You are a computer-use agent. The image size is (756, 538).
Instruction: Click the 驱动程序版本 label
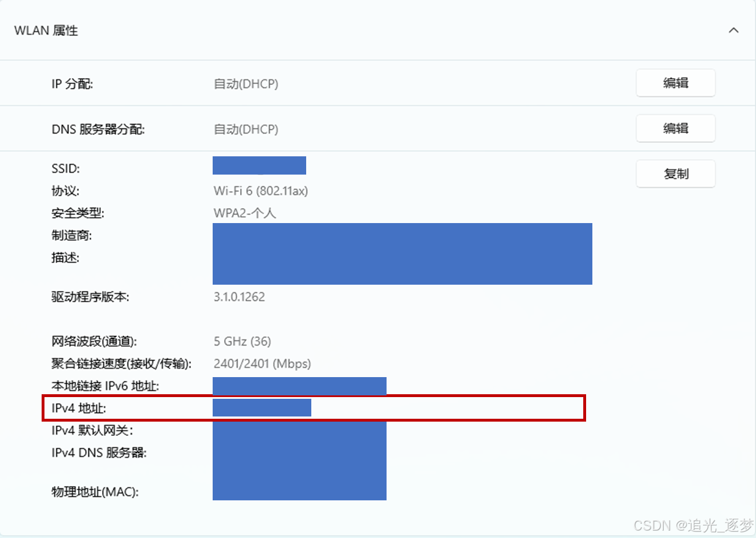point(91,297)
